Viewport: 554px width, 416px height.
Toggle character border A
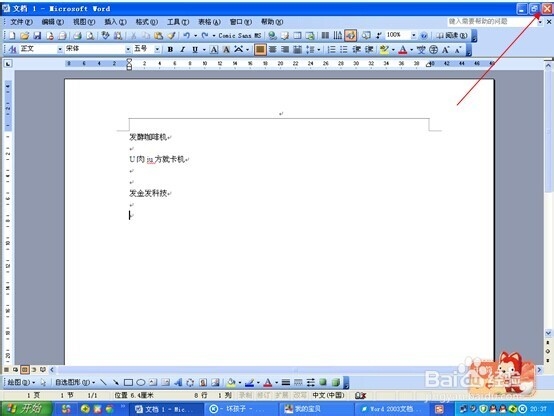(x=214, y=49)
